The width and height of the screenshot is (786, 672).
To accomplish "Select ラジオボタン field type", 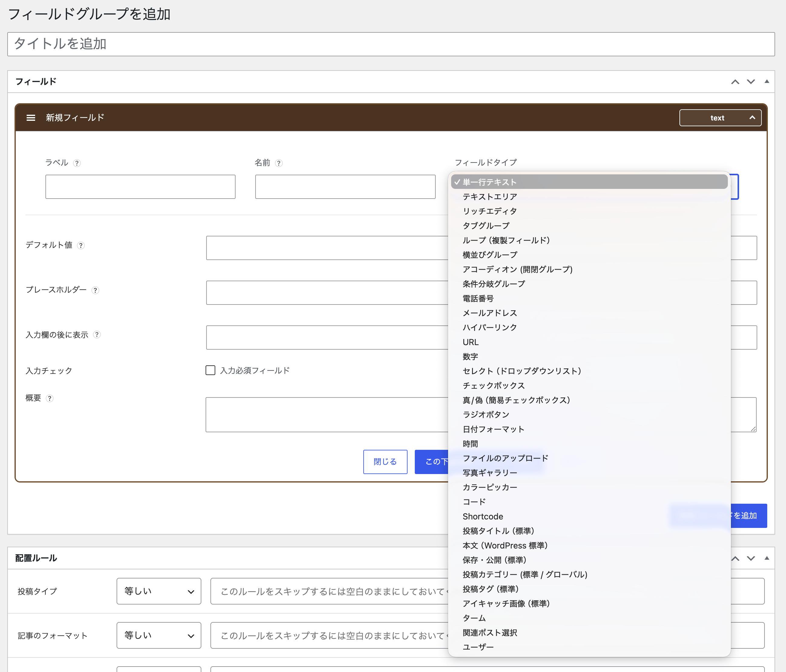I will coord(589,414).
